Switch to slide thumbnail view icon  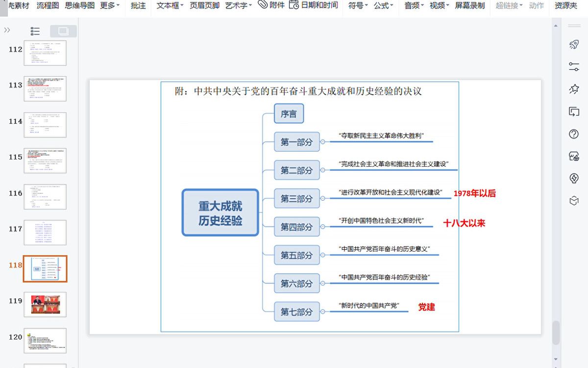pyautogui.click(x=63, y=31)
